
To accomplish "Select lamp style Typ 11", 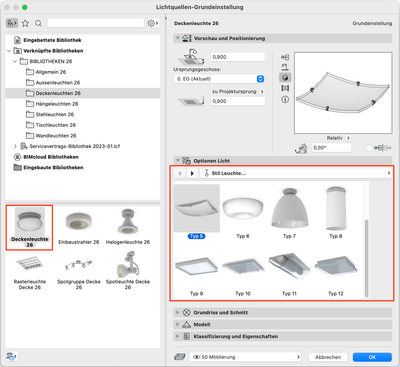I will [289, 274].
